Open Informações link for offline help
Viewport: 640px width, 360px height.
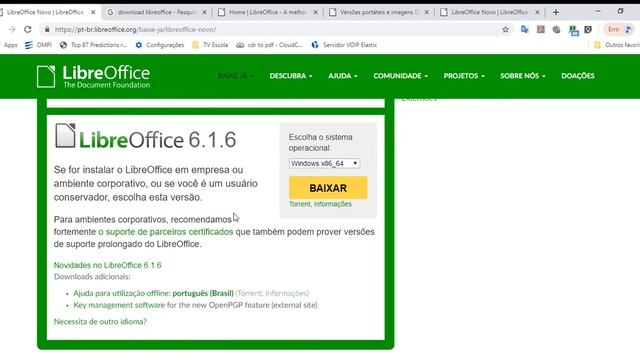tap(286, 293)
